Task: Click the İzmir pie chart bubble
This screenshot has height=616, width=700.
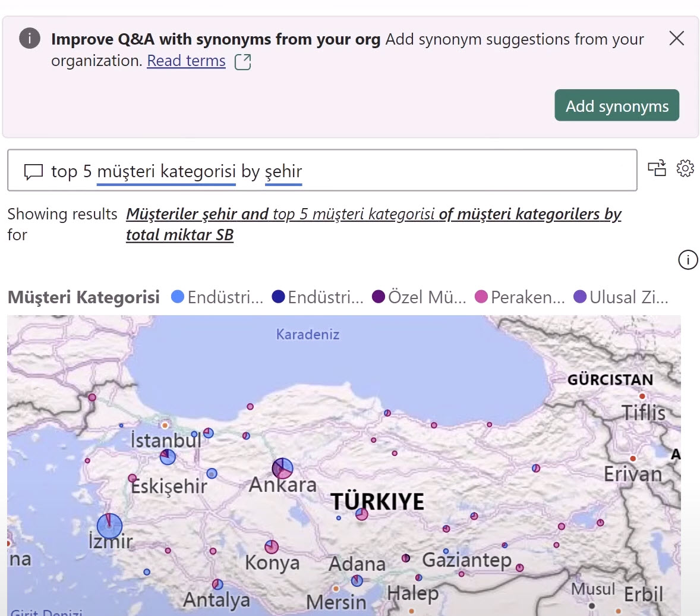Action: click(x=109, y=526)
